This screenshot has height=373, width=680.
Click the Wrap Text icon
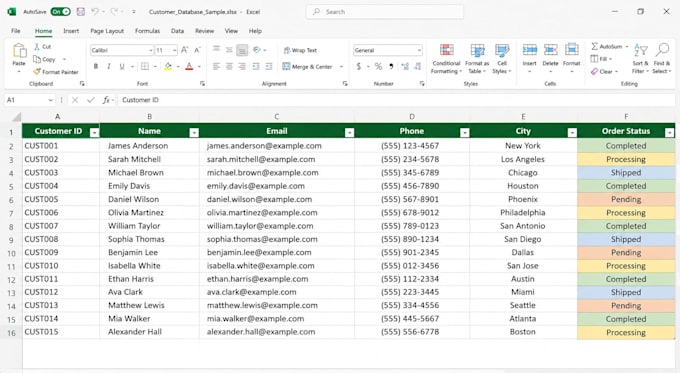[287, 50]
